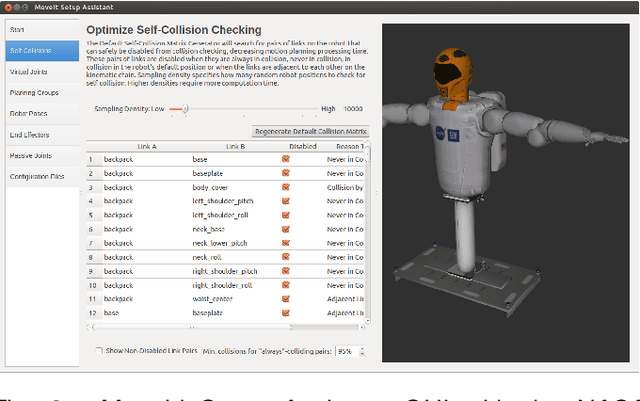
Task: Select the Self-Collisions sidebar tab
Action: click(x=40, y=50)
